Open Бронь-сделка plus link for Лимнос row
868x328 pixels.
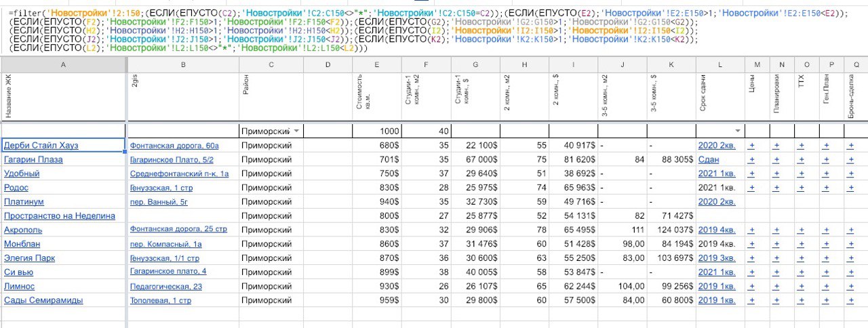[851, 287]
